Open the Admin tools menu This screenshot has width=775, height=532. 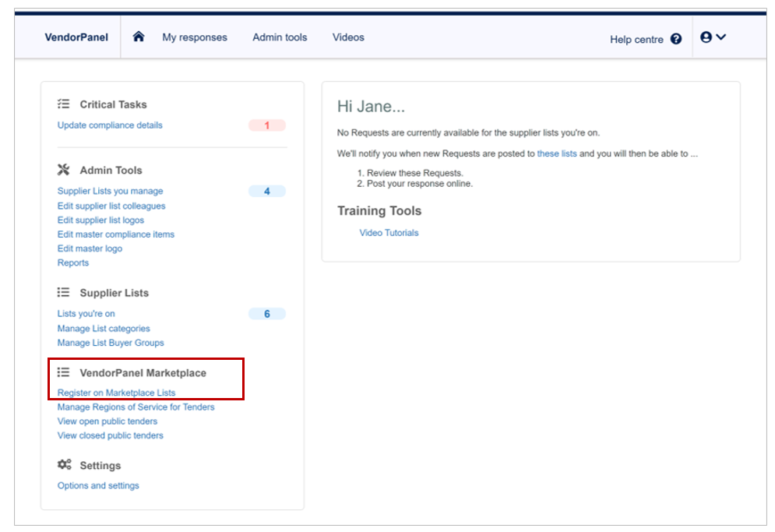[x=280, y=37]
